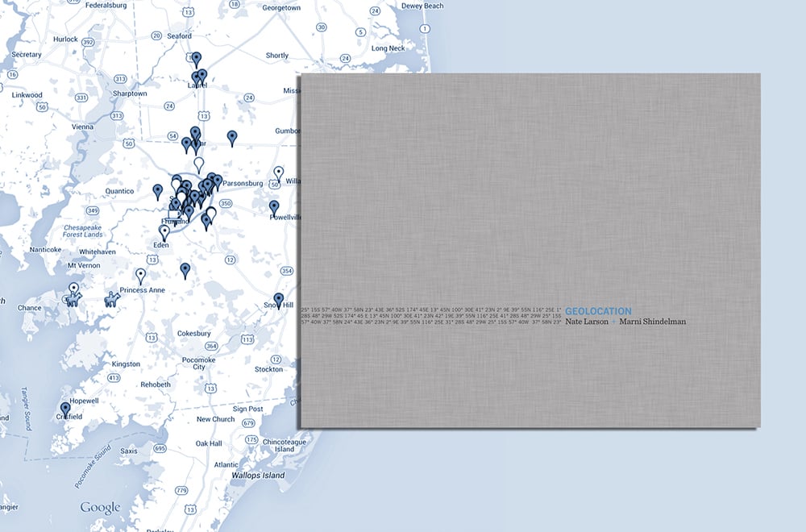Select the blue pin east of Quantico

[158, 192]
